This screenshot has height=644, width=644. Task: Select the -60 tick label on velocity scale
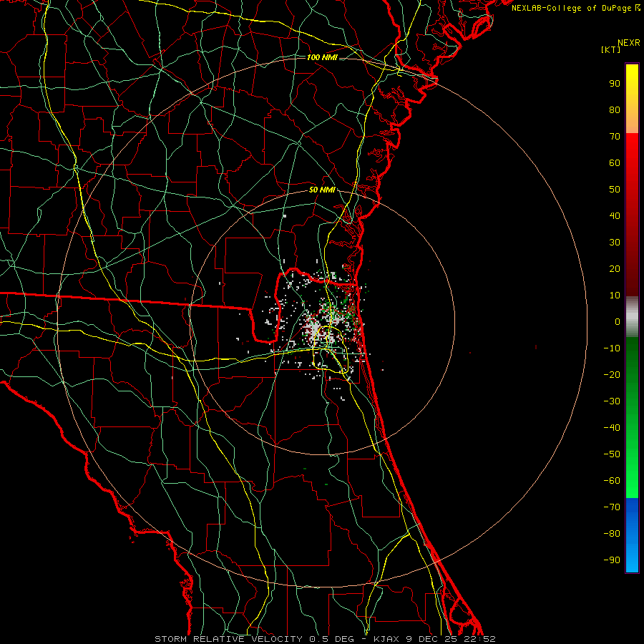[x=612, y=481]
